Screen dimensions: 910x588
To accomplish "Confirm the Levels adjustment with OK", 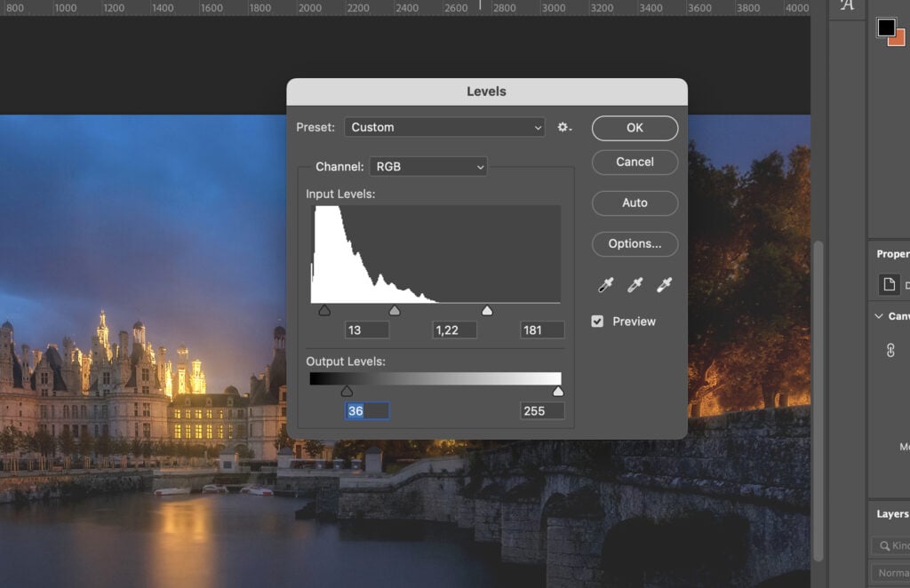I will [634, 128].
